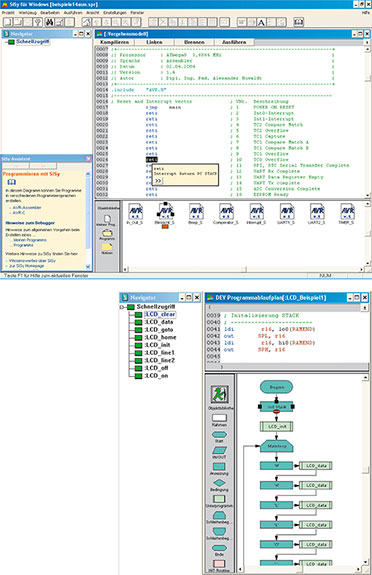This screenshot has height=575, width=372.
Task: Select the :LCD_clear tree item
Action: pos(160,314)
